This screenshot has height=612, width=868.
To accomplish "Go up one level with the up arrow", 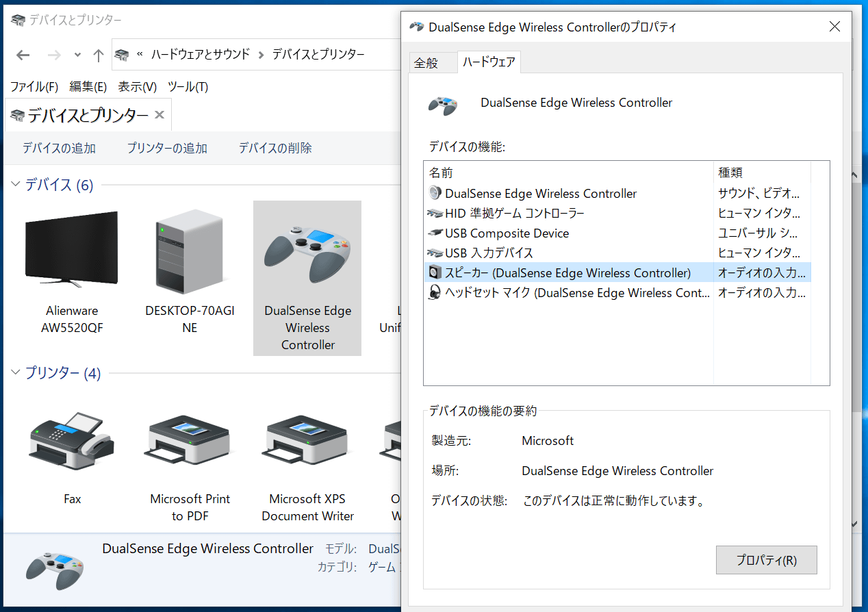I will click(99, 55).
